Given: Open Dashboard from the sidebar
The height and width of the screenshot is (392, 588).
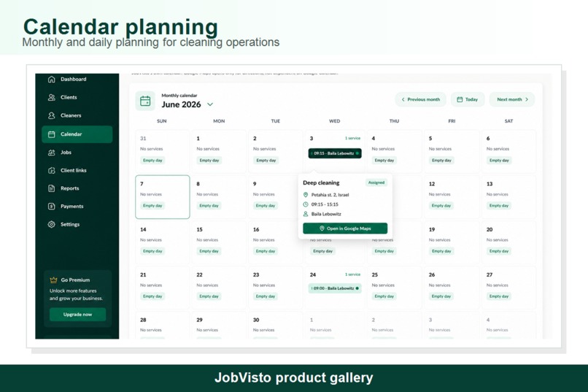Looking at the screenshot, I should click(77, 79).
